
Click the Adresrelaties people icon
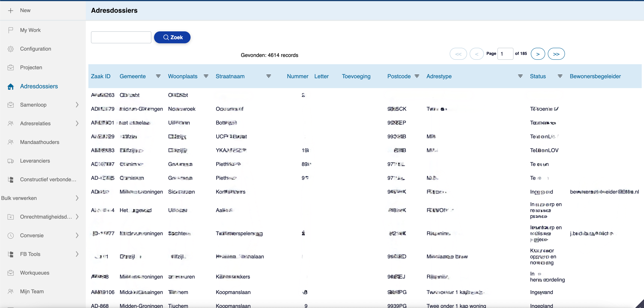pos(10,124)
